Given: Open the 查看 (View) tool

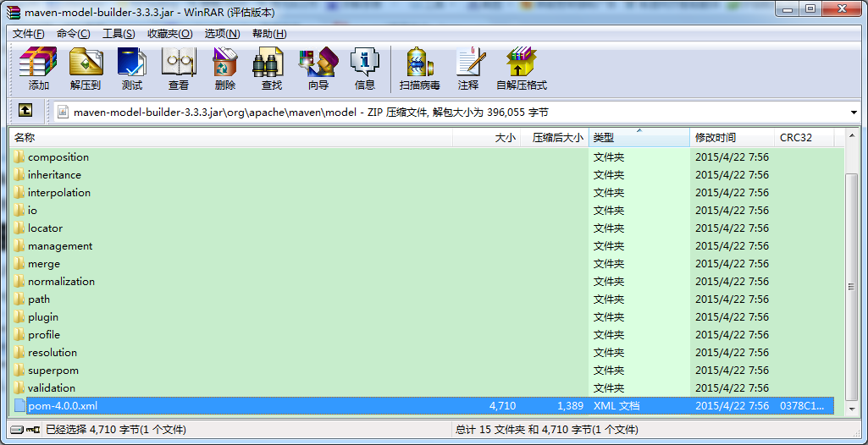Looking at the screenshot, I should pyautogui.click(x=178, y=69).
